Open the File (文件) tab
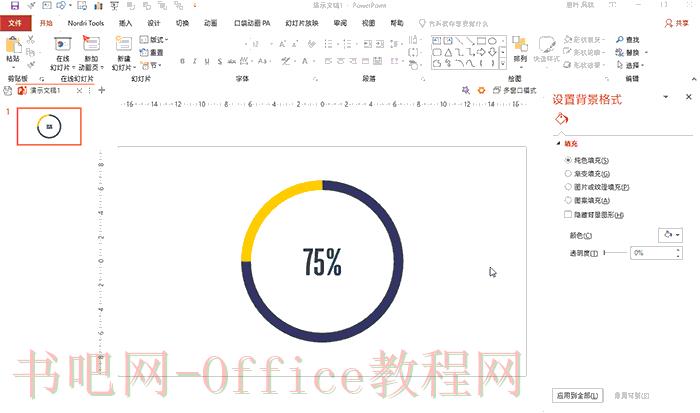 16,23
